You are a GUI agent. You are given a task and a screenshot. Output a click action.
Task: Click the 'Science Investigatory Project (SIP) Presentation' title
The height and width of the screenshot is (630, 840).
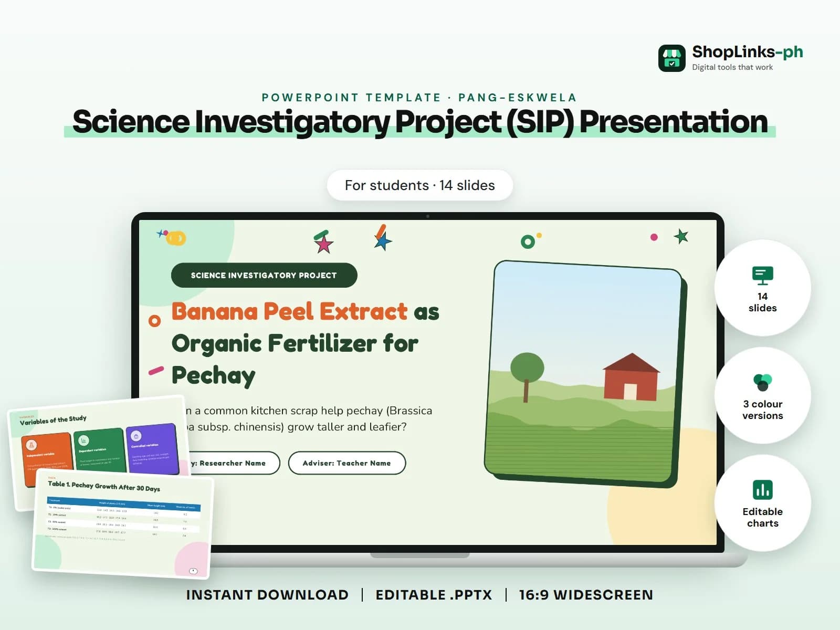pos(420,122)
